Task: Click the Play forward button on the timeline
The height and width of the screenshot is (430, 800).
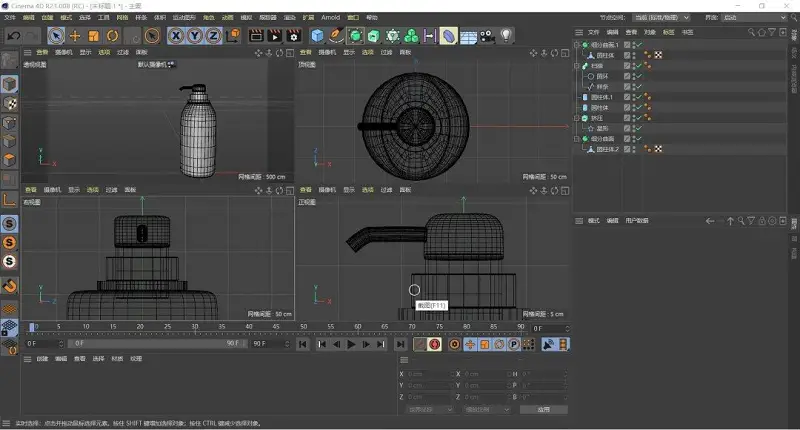Action: [351, 344]
